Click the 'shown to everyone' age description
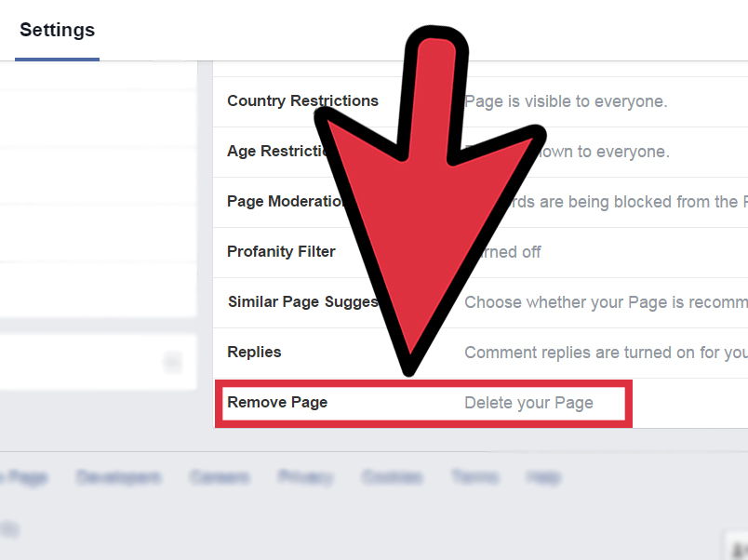Viewport: 748px width, 560px height. [x=603, y=152]
